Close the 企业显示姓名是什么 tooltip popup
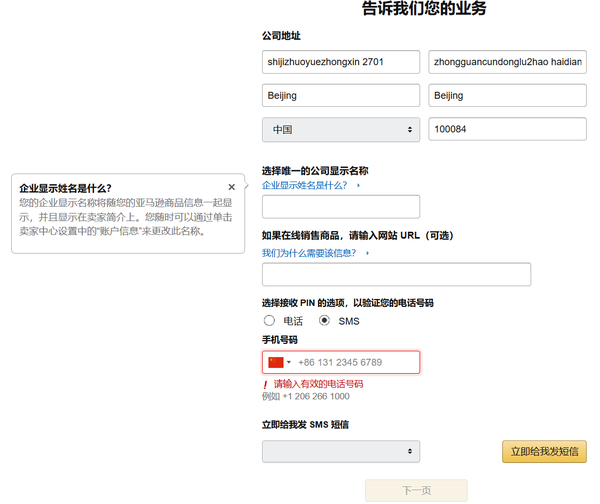Screen dimensions: 600x504 (232, 187)
